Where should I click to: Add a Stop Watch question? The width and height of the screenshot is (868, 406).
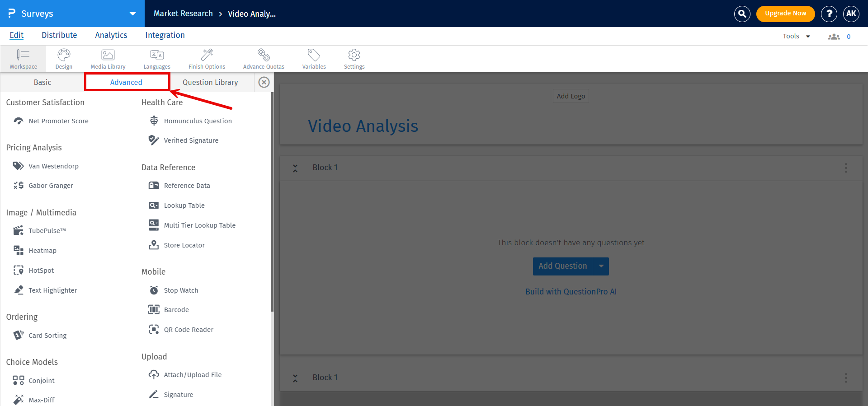(174, 290)
